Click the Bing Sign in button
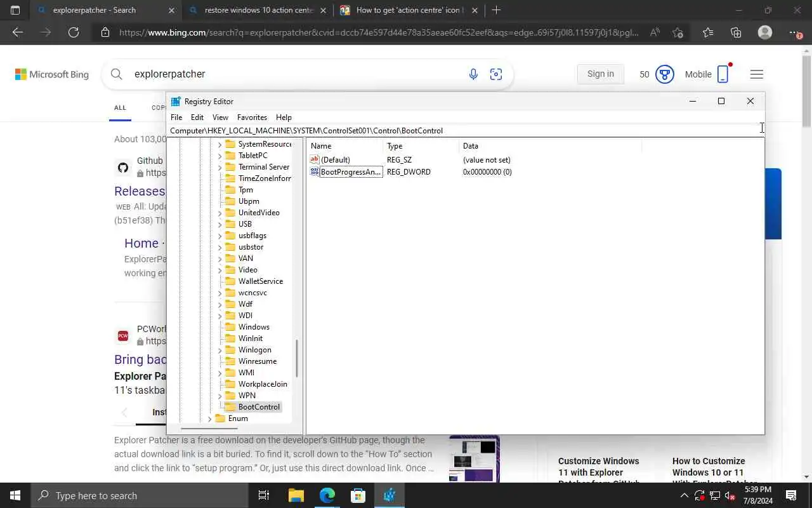This screenshot has width=812, height=508. (x=601, y=74)
